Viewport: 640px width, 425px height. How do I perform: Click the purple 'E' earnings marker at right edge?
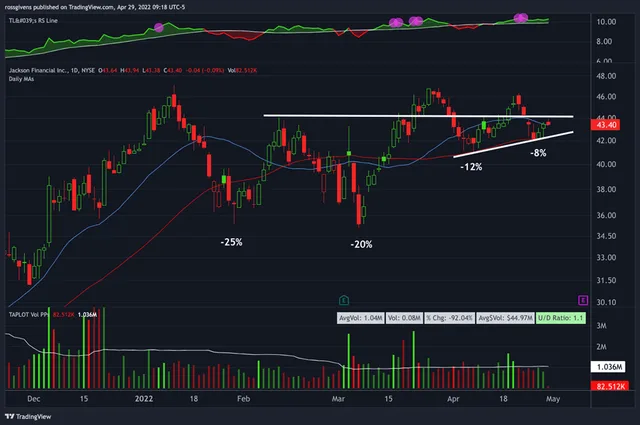coord(583,300)
